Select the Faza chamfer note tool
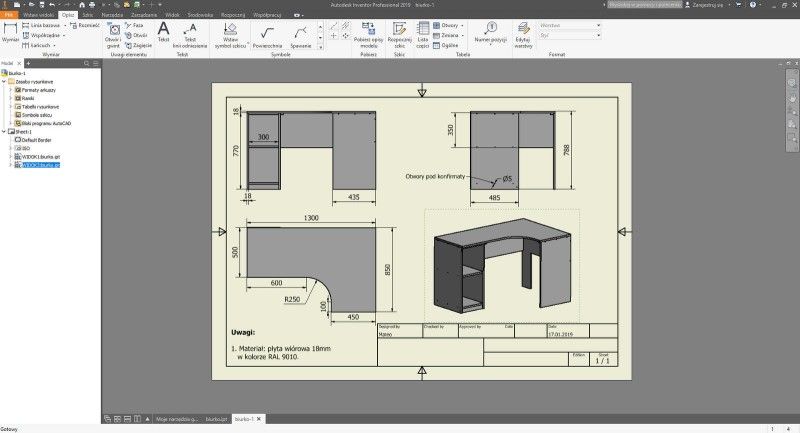This screenshot has height=433, width=800. (134, 25)
